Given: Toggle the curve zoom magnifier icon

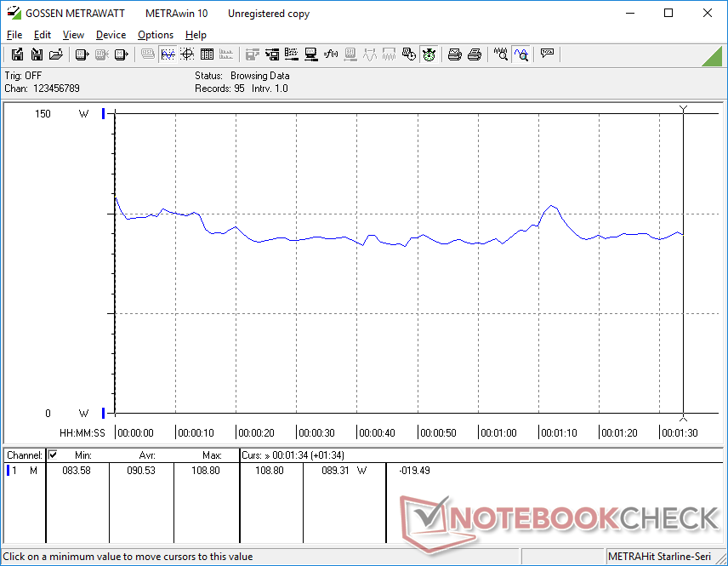Looking at the screenshot, I should coord(521,54).
